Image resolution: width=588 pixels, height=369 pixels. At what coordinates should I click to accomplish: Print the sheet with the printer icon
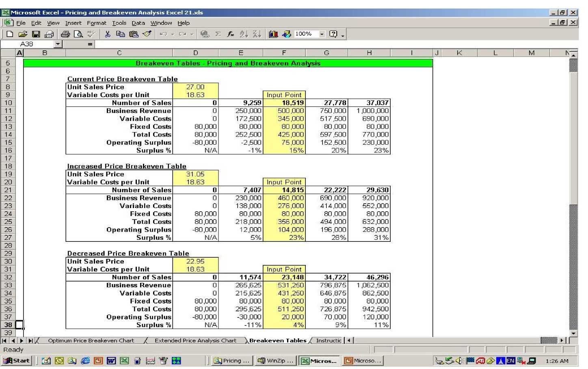click(65, 34)
